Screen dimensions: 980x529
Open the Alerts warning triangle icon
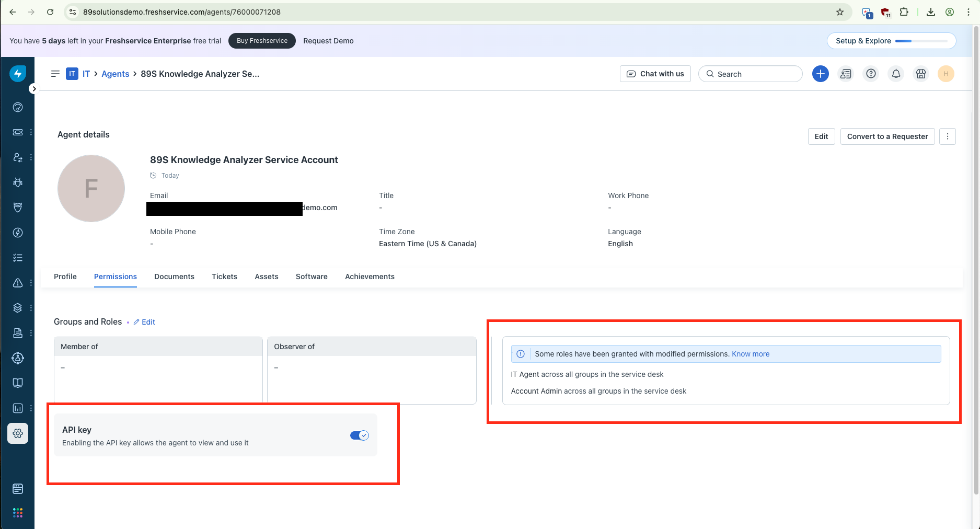click(x=18, y=283)
